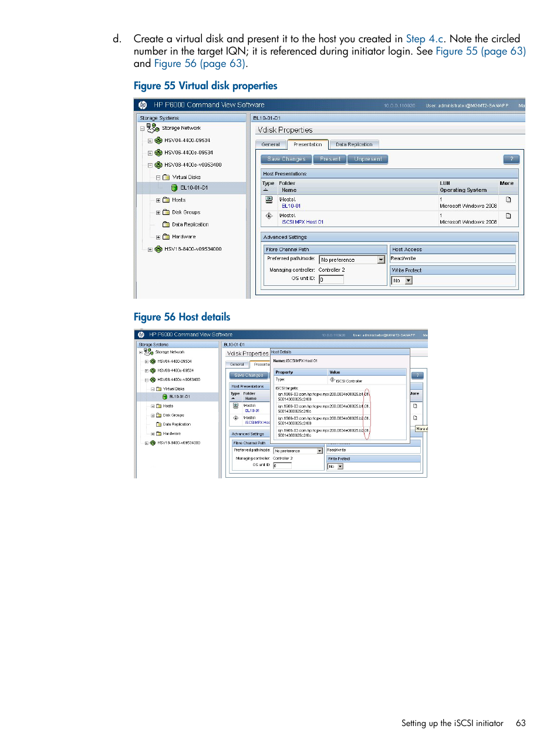Collapse Storage Network node in Figure 55
The height and width of the screenshot is (746, 560).
pos(142,129)
